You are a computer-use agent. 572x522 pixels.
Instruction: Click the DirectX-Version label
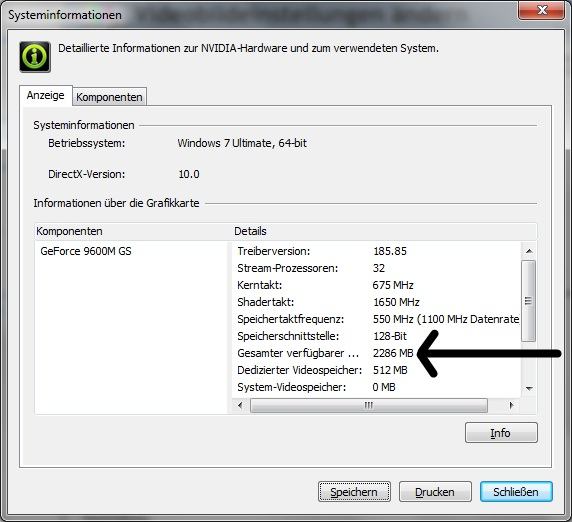click(x=86, y=174)
